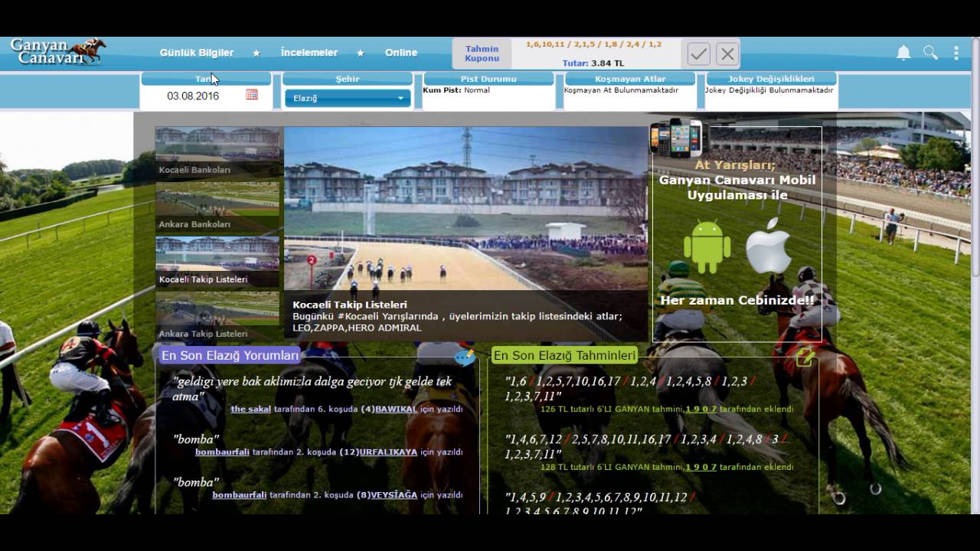This screenshot has width=980, height=551.
Task: Open user 1 9 0 7 on 128 TL prediction
Action: click(701, 467)
